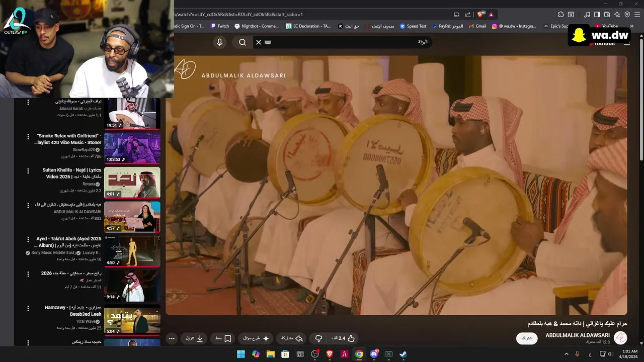Open ABDULMALIK ALDAWSARI channel avatar
Viewport: 644px width, 362px height.
620,338
